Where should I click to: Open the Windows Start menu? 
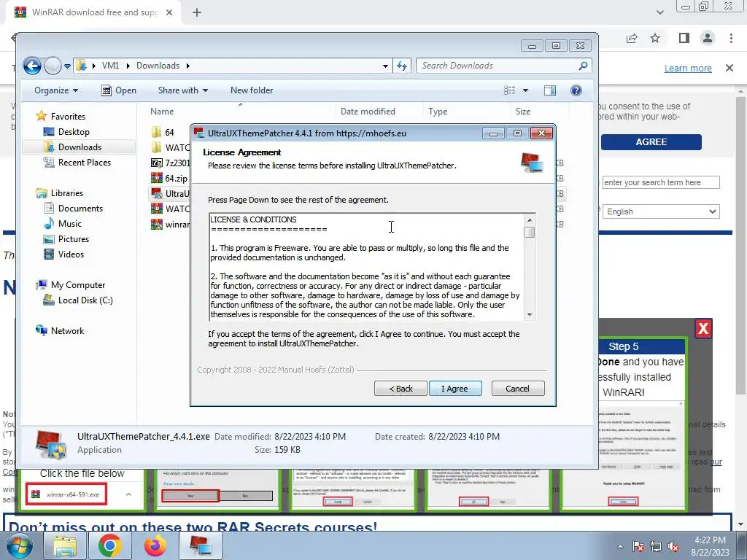19,545
